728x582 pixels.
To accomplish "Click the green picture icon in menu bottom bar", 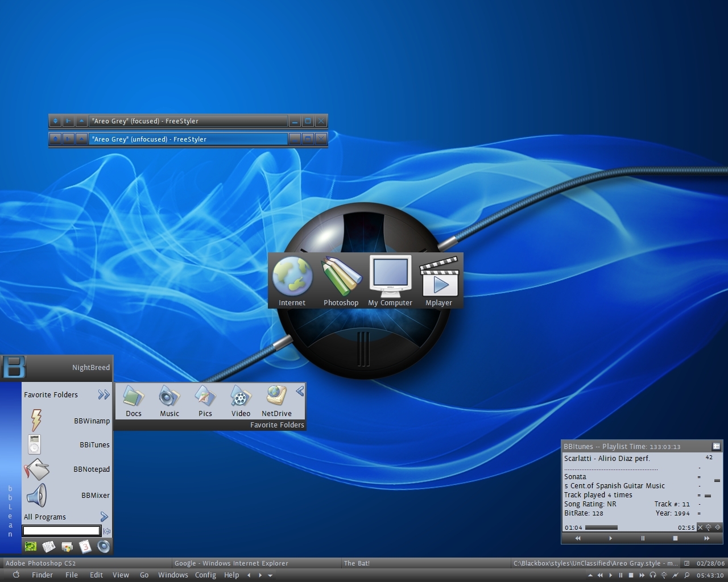I will tap(31, 546).
